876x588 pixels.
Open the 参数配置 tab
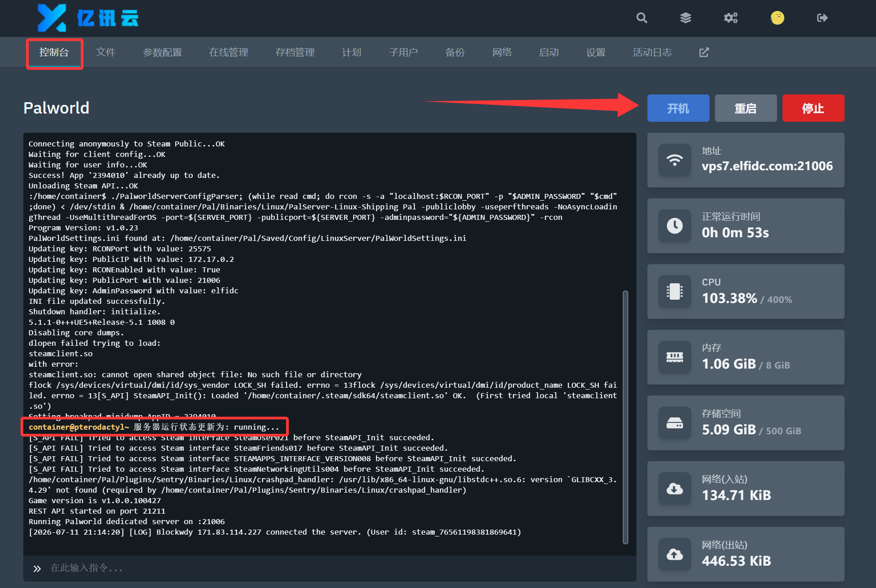(162, 52)
